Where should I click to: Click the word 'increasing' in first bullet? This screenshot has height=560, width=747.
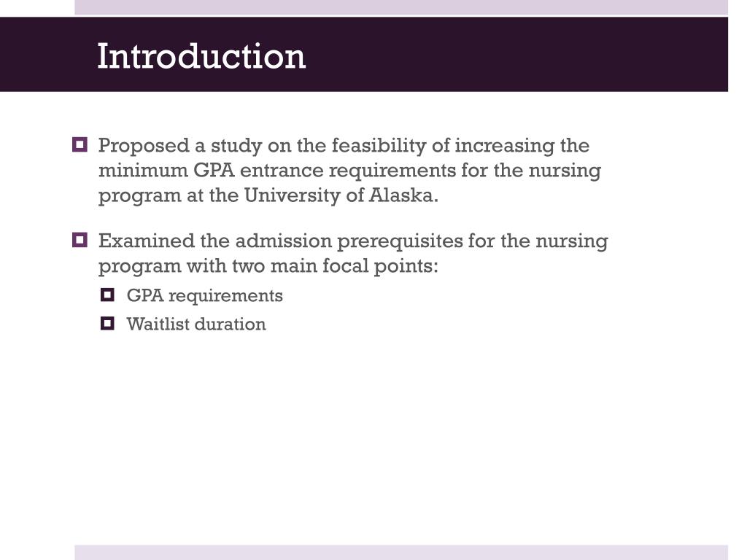[505, 146]
